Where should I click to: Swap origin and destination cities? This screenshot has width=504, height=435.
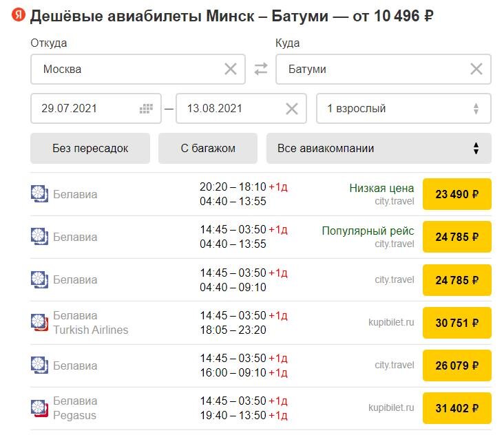[261, 69]
